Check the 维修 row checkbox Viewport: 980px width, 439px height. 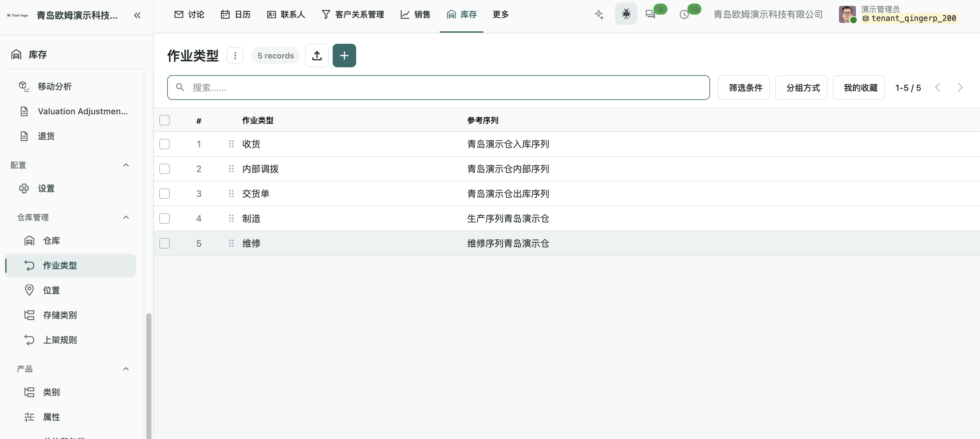pos(164,243)
